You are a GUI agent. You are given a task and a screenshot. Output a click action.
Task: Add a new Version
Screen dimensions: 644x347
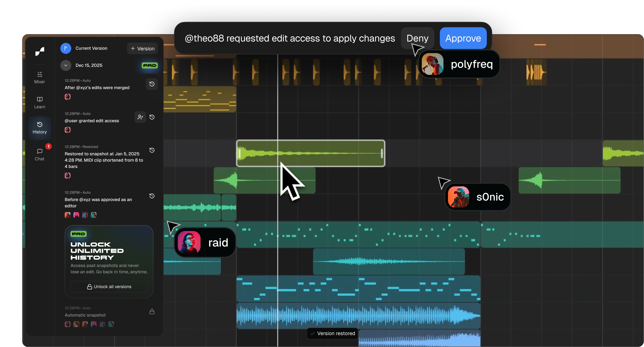pos(143,49)
